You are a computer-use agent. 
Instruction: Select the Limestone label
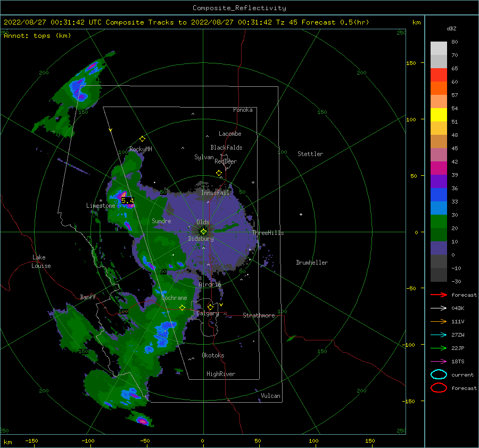(101, 206)
